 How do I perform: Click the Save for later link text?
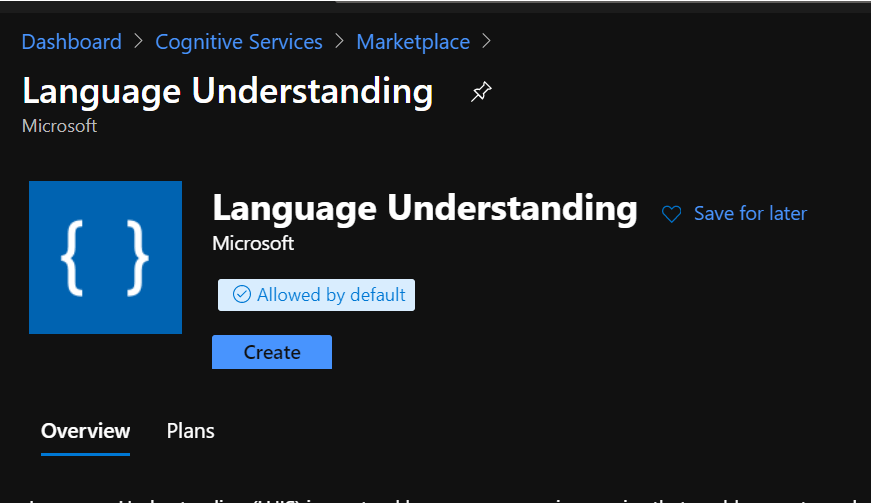750,214
